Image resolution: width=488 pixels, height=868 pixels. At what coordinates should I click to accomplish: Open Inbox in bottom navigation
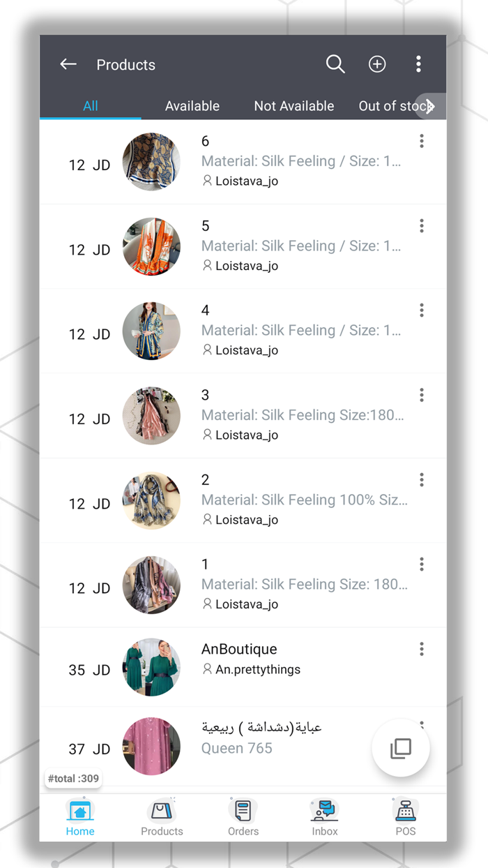pos(324,818)
